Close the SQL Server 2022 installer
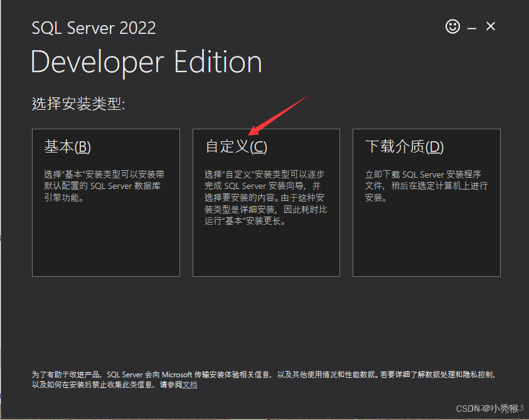The width and height of the screenshot is (529, 420). (491, 26)
